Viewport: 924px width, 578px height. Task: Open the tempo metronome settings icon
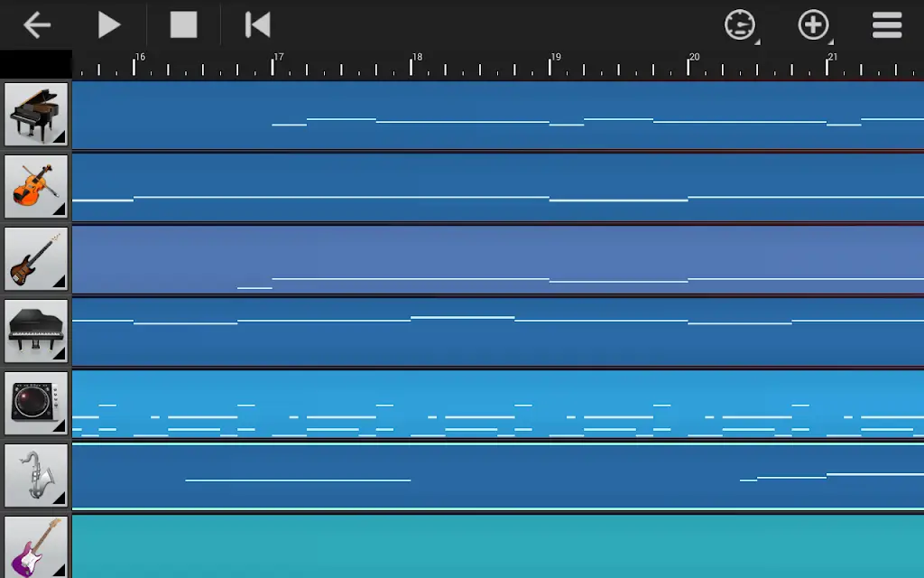click(x=740, y=24)
